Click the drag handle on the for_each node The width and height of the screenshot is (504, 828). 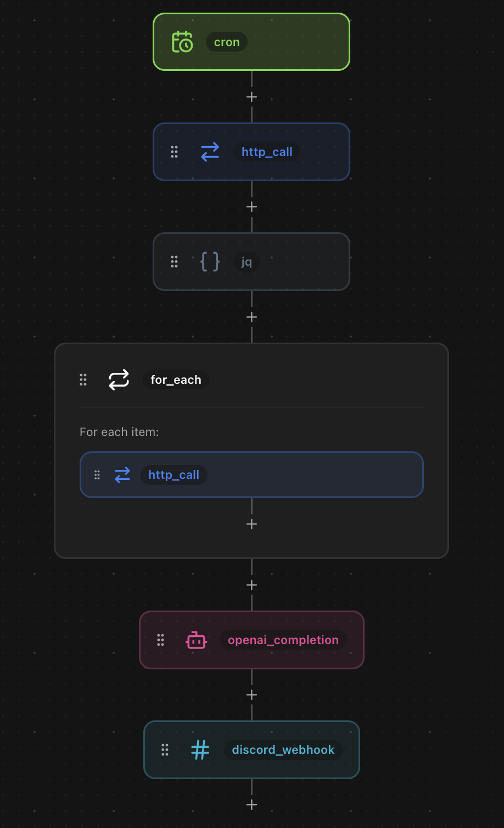point(83,379)
